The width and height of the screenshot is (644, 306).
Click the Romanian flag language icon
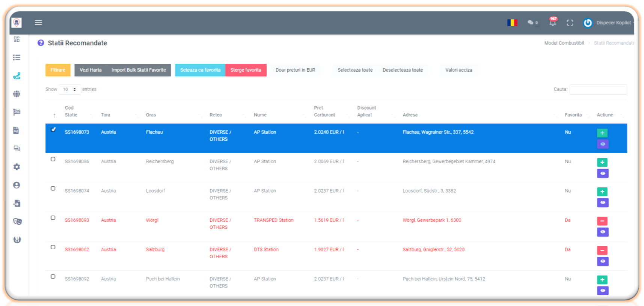pos(512,23)
